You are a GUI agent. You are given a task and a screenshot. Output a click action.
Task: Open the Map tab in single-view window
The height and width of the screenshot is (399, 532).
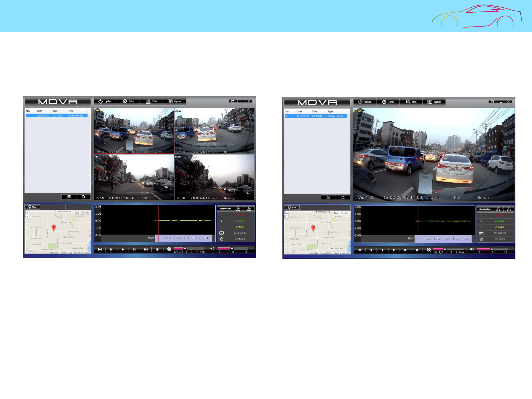click(x=292, y=207)
